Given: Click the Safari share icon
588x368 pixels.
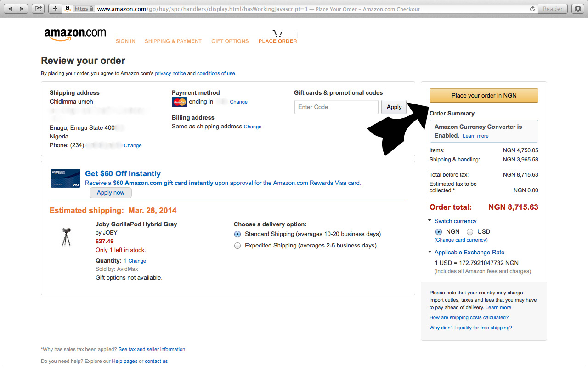Looking at the screenshot, I should pyautogui.click(x=39, y=9).
